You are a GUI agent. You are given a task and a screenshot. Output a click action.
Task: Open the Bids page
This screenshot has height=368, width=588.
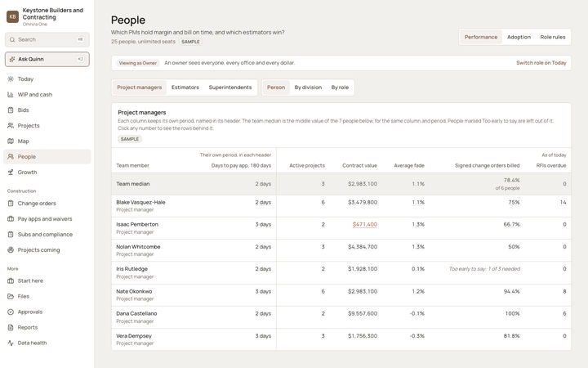[47, 110]
